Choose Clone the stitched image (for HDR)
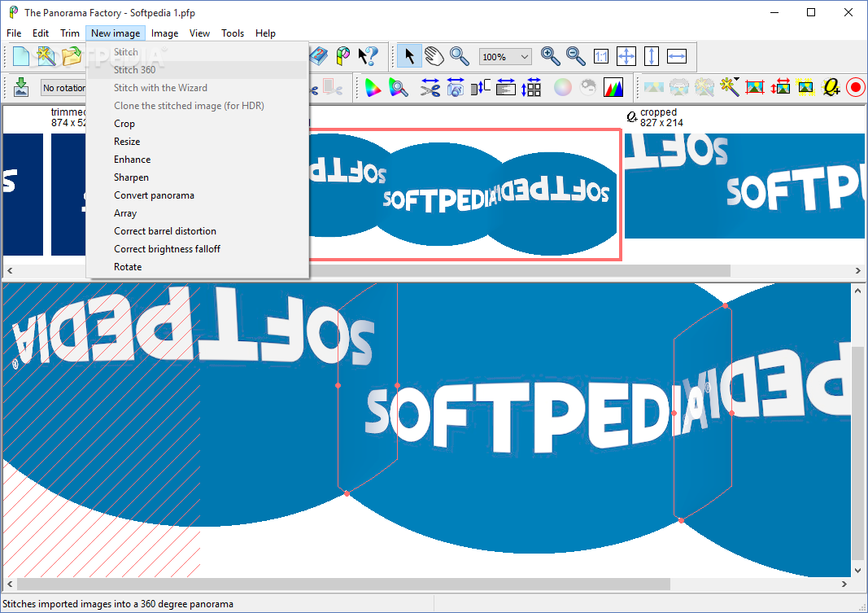Viewport: 868px width, 613px height. coord(197,105)
